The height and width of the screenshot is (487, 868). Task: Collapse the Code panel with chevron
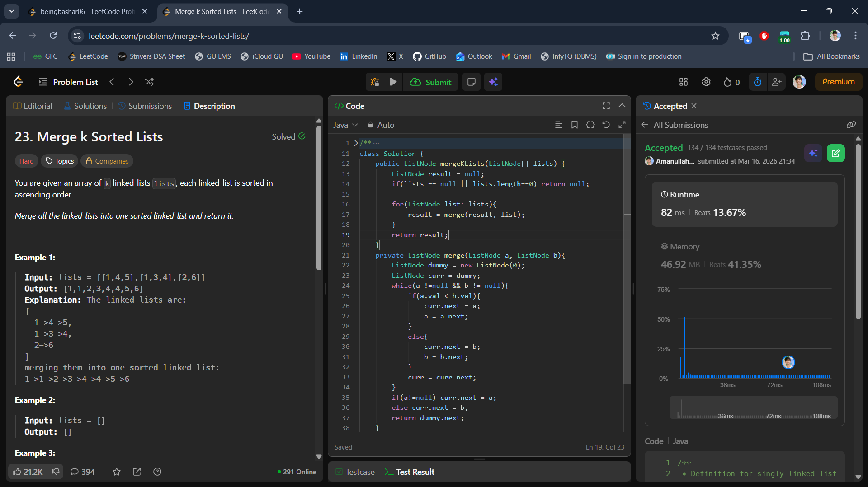622,106
